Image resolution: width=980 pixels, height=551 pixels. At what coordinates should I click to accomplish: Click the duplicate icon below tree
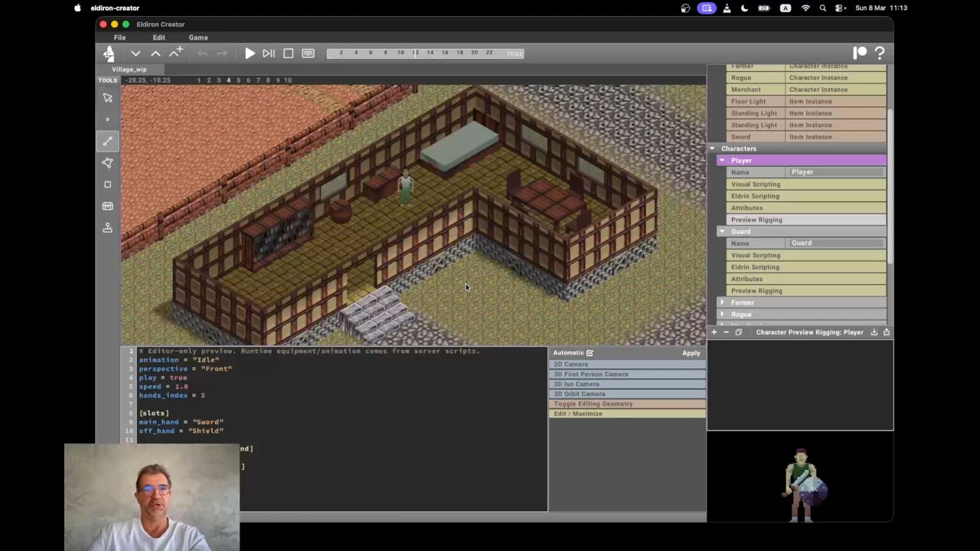738,332
